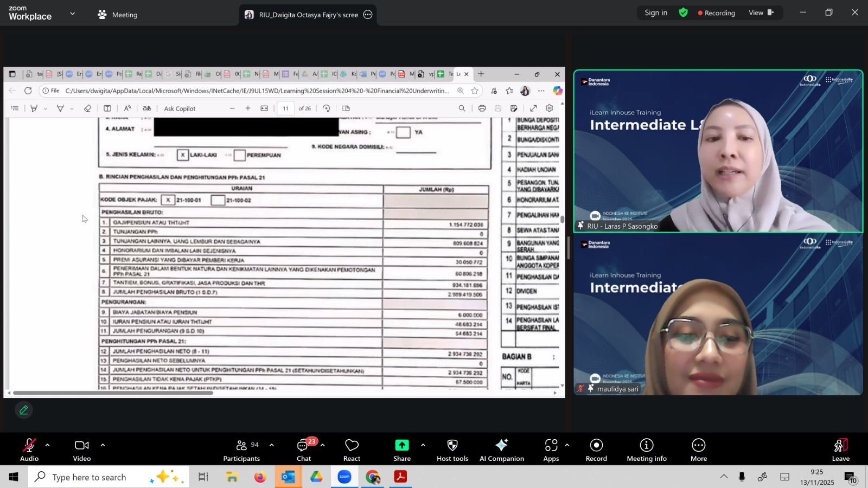Open the Participants panel
This screenshot has height=488, width=868.
tap(241, 450)
